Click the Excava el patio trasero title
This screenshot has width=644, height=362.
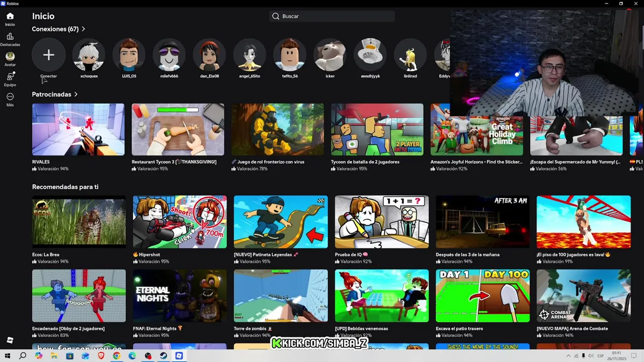[x=459, y=329]
